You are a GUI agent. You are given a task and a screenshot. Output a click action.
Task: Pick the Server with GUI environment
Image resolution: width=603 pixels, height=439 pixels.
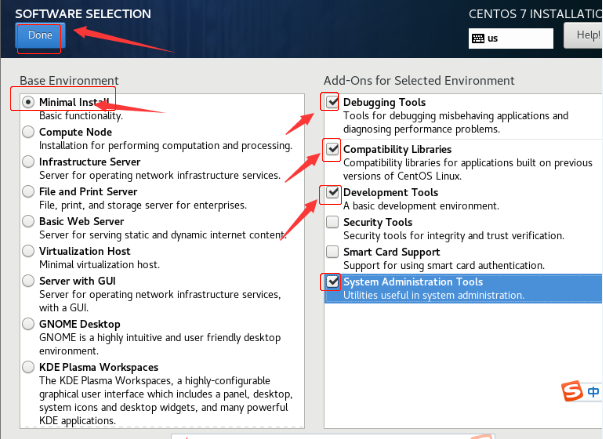[28, 281]
